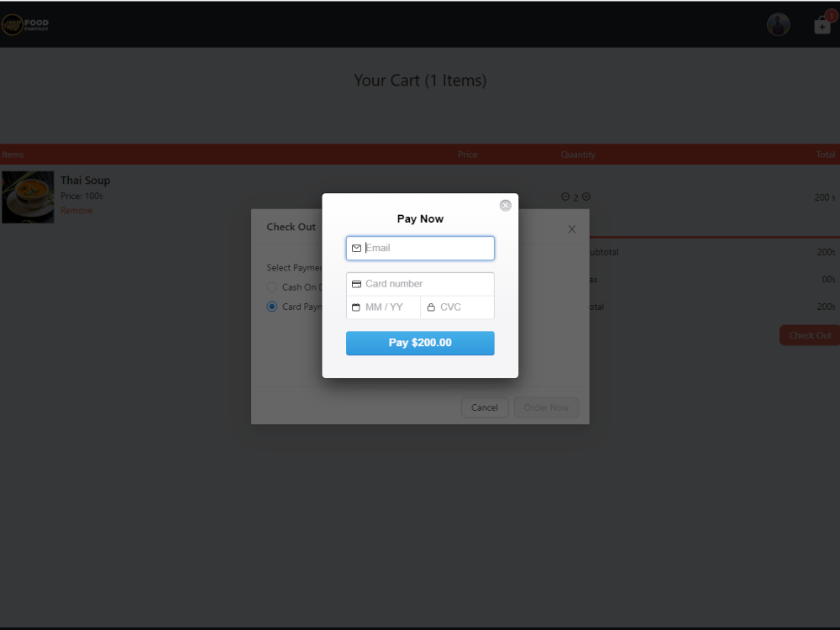This screenshot has height=630, width=840.
Task: Click the MM / YY expiry field
Action: pos(384,307)
